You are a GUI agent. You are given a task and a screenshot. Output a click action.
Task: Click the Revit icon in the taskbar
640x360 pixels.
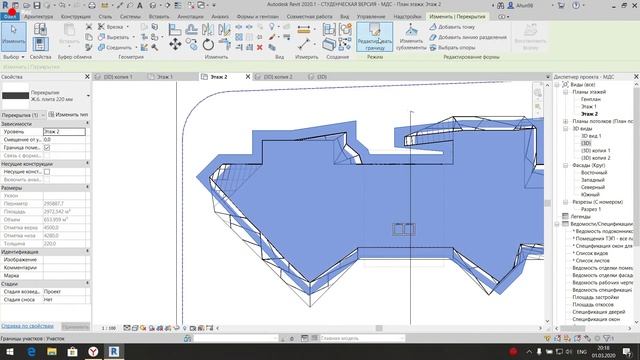pos(114,351)
